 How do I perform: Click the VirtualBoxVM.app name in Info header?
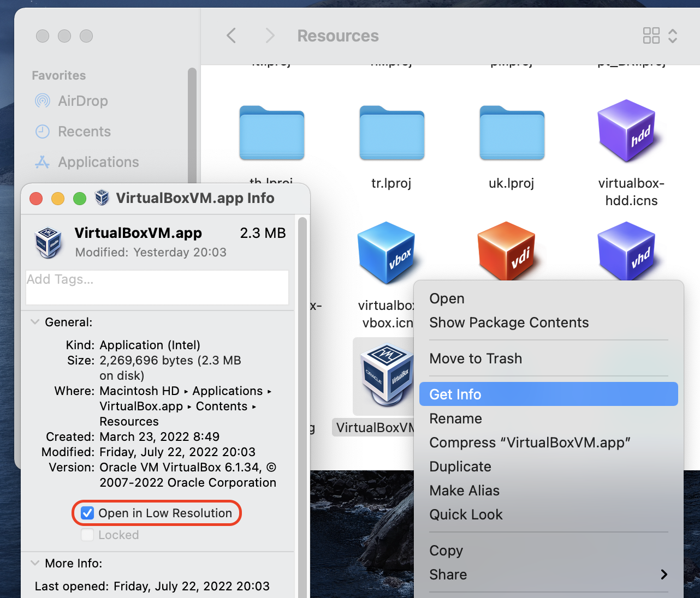(x=138, y=233)
